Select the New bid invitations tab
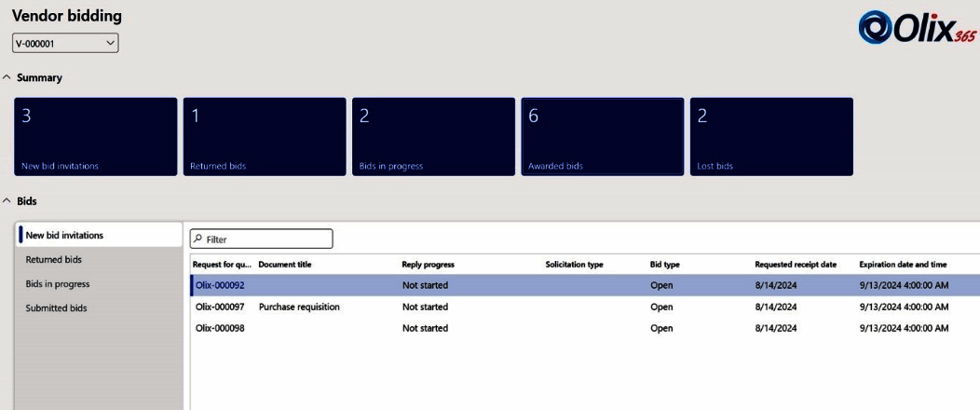 pos(64,236)
